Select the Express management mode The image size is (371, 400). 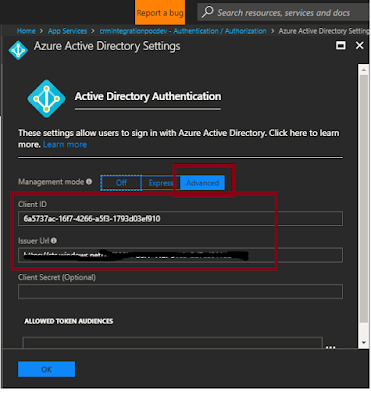click(161, 183)
